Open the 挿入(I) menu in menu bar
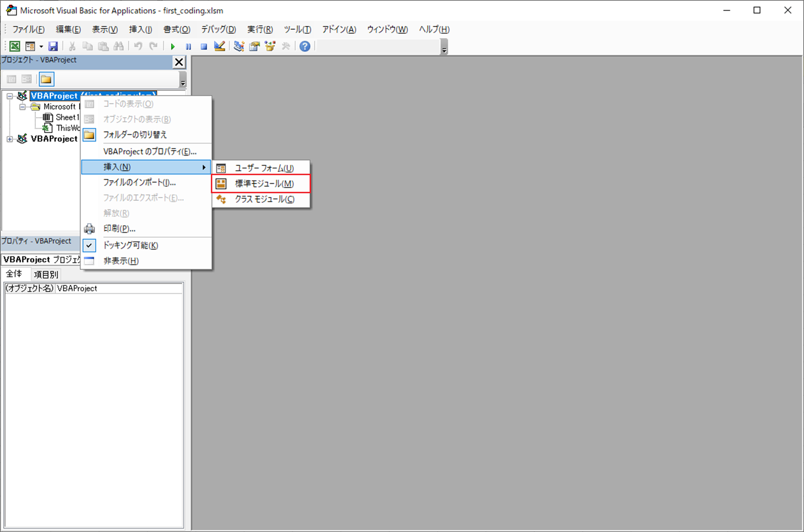 pyautogui.click(x=141, y=29)
